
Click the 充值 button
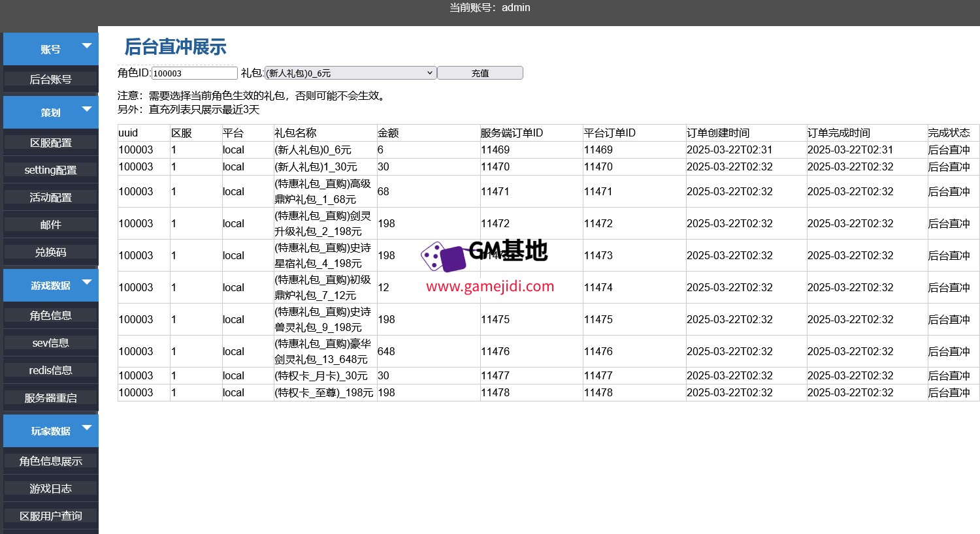coord(480,73)
